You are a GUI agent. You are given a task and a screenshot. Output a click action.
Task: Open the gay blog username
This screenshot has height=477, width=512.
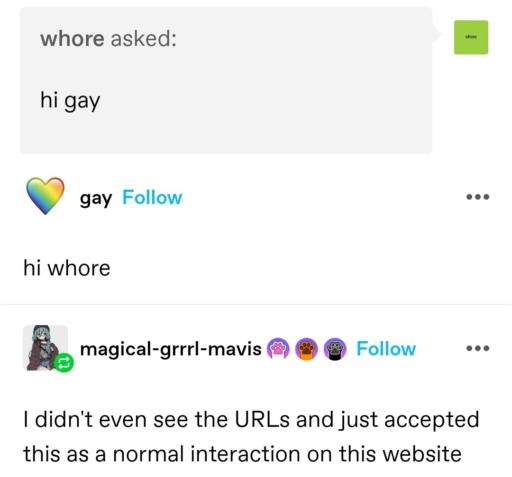click(96, 198)
